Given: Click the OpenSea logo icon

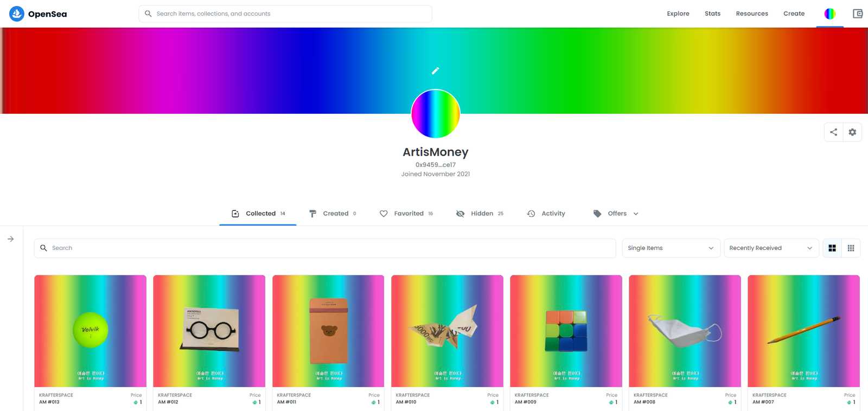Looking at the screenshot, I should coord(17,14).
